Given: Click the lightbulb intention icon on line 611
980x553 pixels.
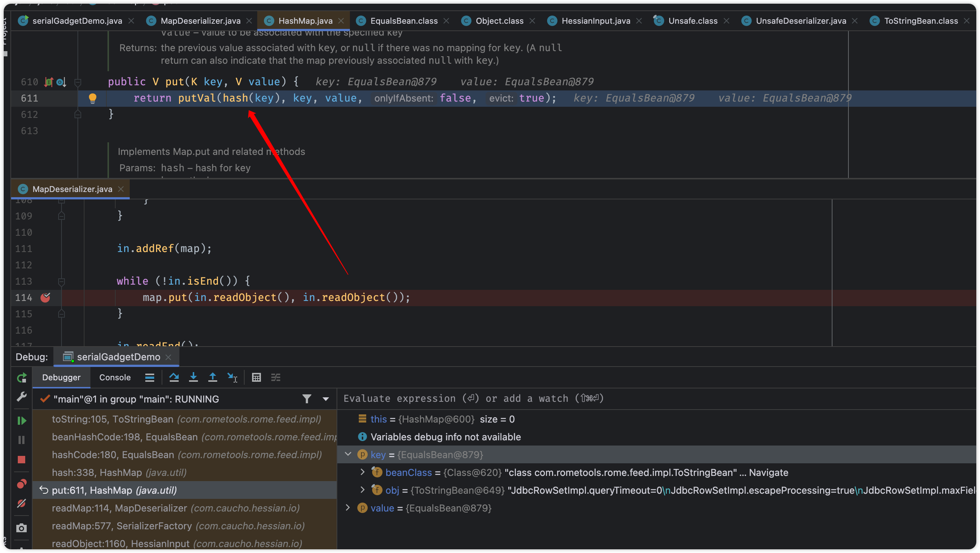Looking at the screenshot, I should coord(92,98).
